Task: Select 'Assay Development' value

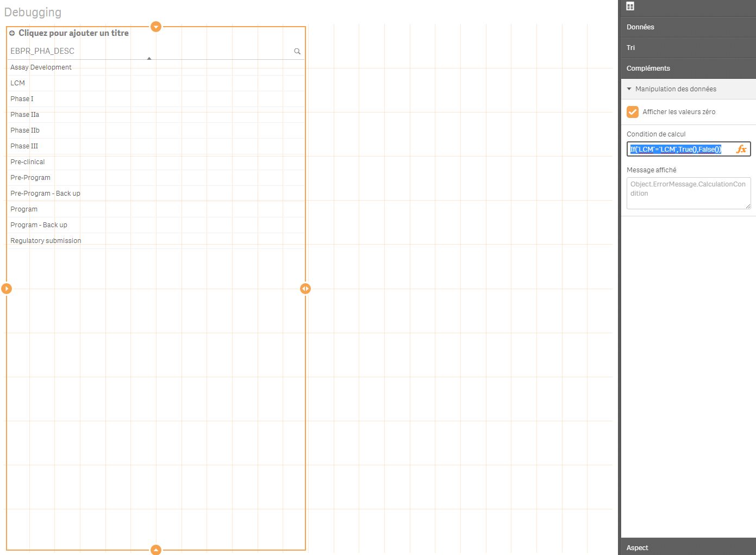Action: click(x=156, y=67)
